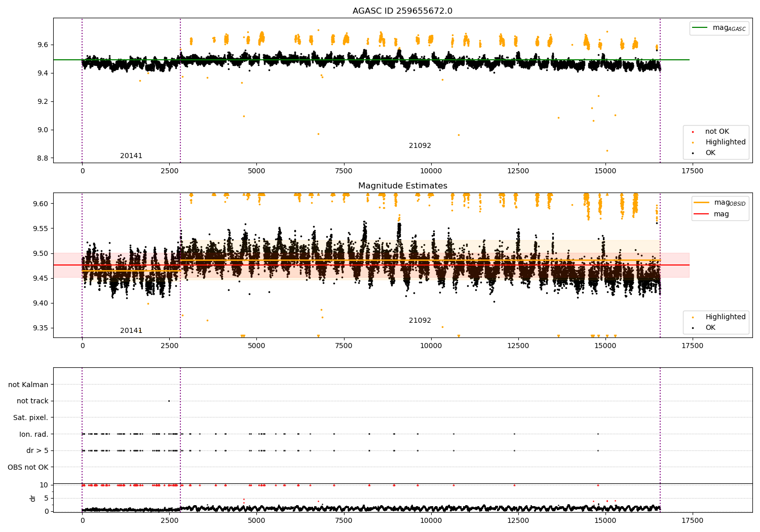This screenshot has height=532, width=760.
Task: Click the "not Kalman" axis label
Action: tap(28, 385)
